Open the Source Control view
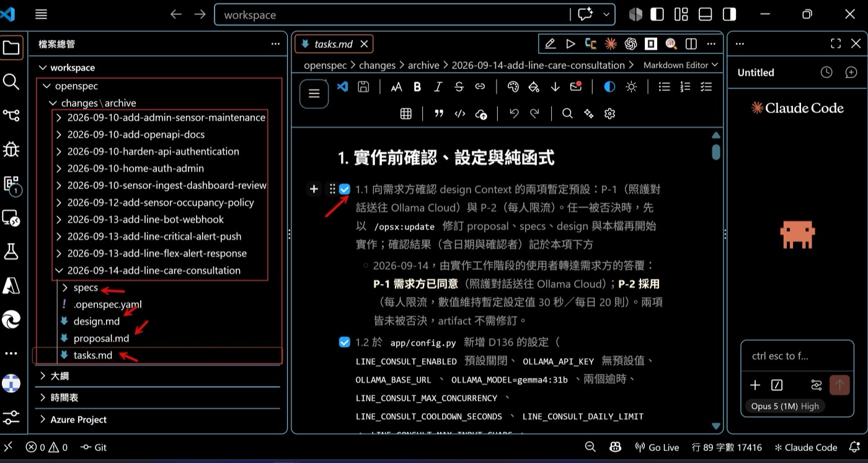The width and height of the screenshot is (868, 463). pos(11,115)
